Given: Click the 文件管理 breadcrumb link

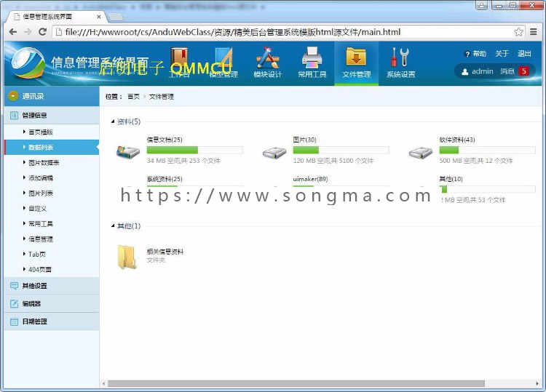Looking at the screenshot, I should [161, 97].
